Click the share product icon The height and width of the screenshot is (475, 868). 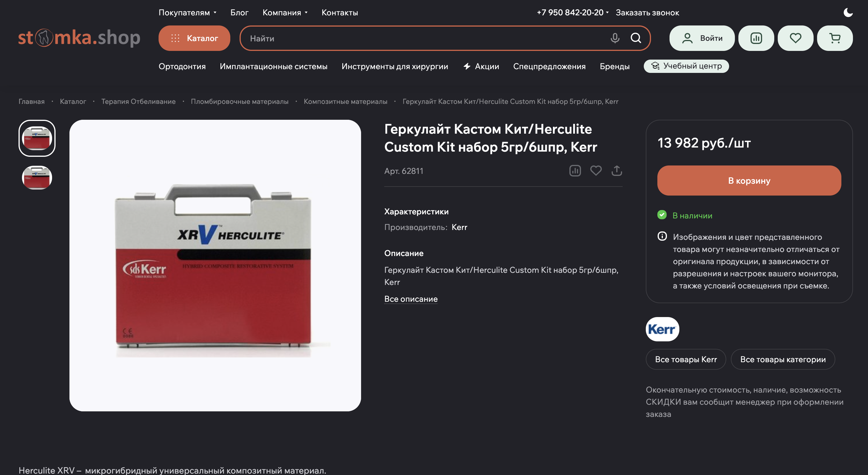[617, 170]
